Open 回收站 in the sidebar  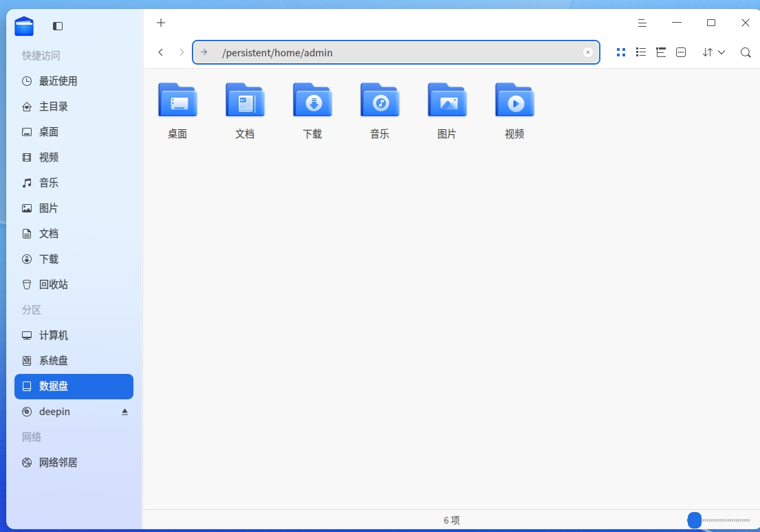[74, 285]
